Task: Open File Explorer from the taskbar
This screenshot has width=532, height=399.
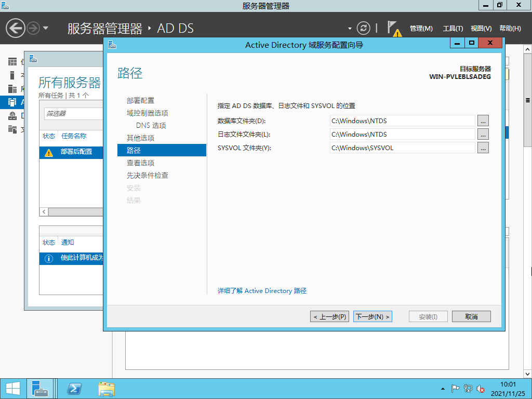Action: [x=106, y=389]
